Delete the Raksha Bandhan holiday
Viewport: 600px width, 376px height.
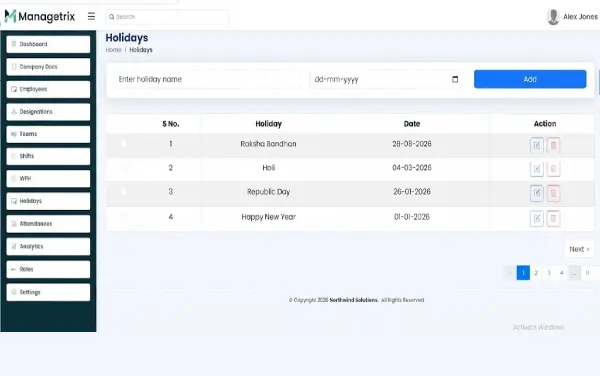coord(553,145)
